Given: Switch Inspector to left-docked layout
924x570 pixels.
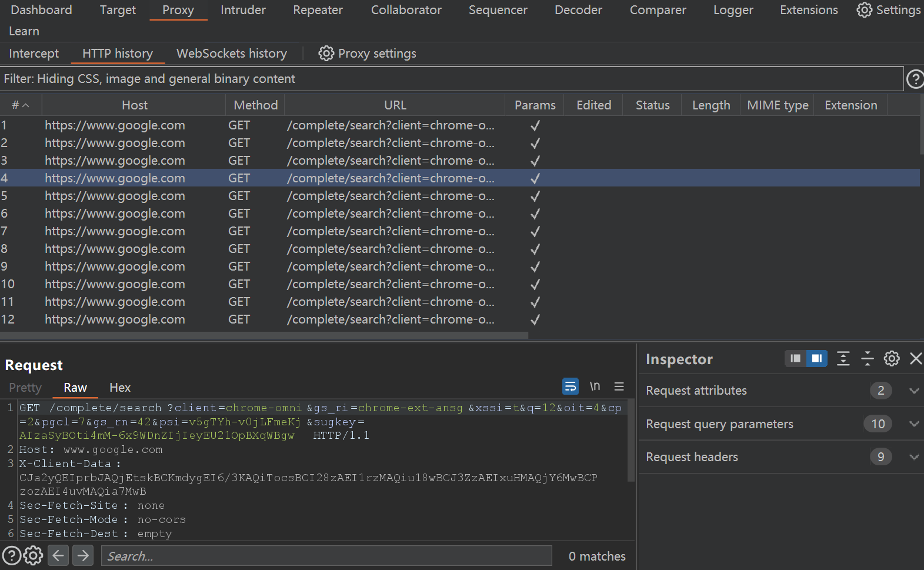Looking at the screenshot, I should [x=795, y=358].
